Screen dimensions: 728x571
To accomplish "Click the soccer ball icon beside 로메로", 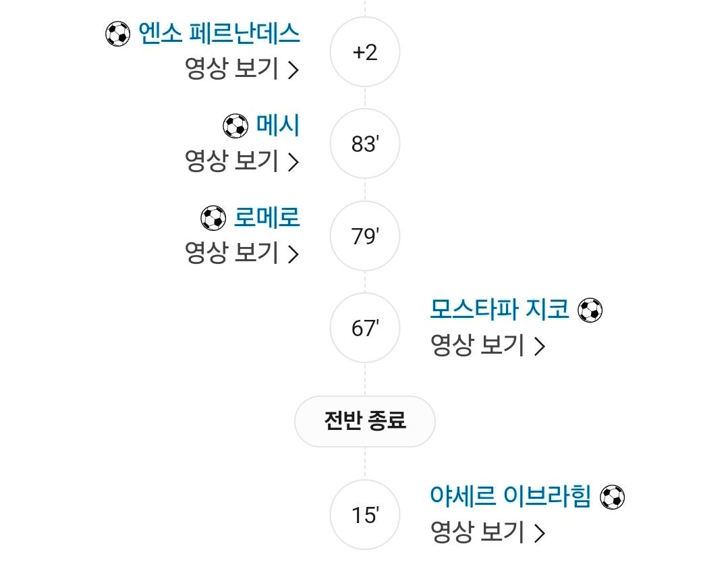I will (x=213, y=218).
